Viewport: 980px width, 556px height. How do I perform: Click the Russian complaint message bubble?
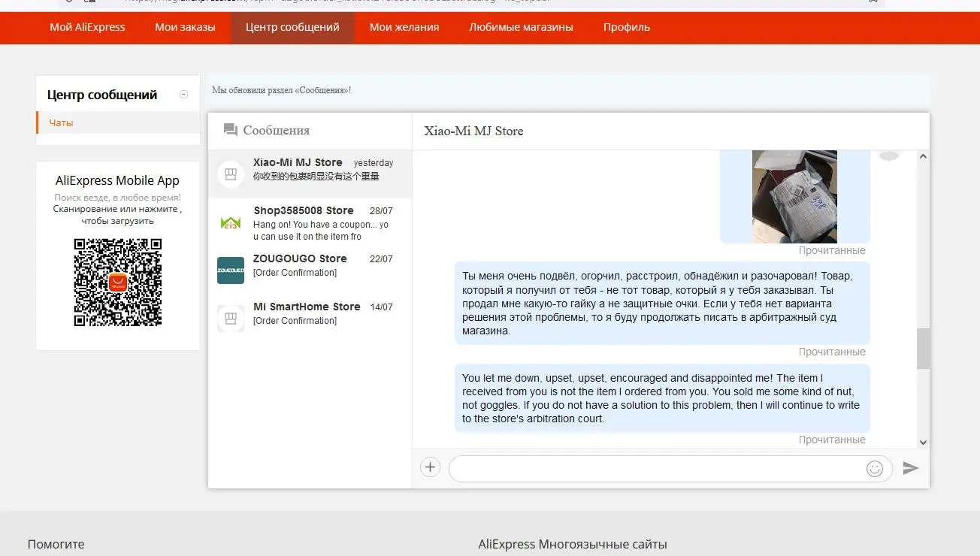click(x=662, y=304)
